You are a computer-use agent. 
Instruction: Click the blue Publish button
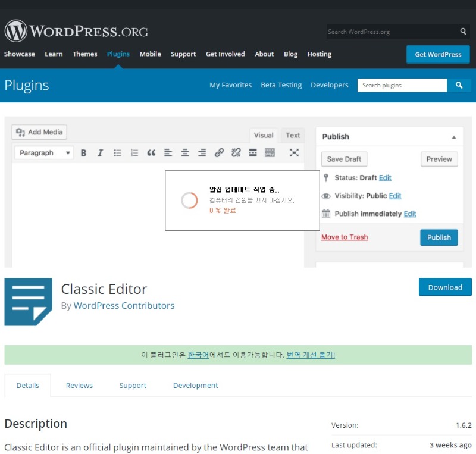(439, 237)
